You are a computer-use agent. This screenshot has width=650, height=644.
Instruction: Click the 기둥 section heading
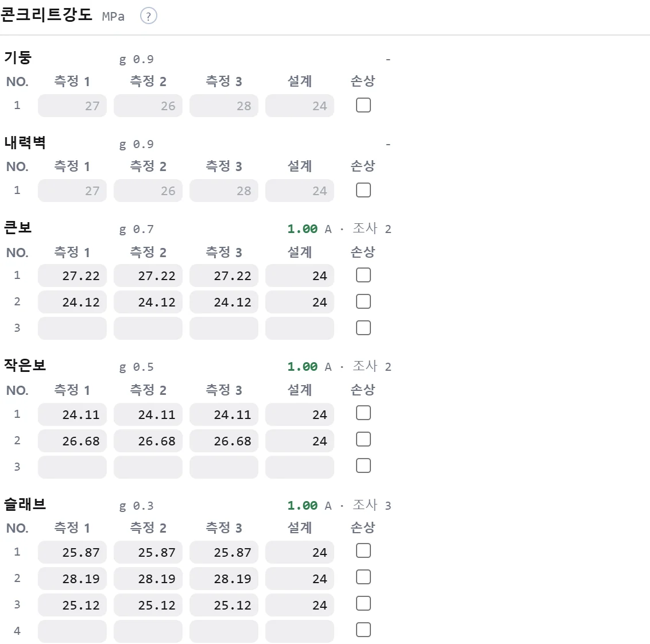pos(18,57)
